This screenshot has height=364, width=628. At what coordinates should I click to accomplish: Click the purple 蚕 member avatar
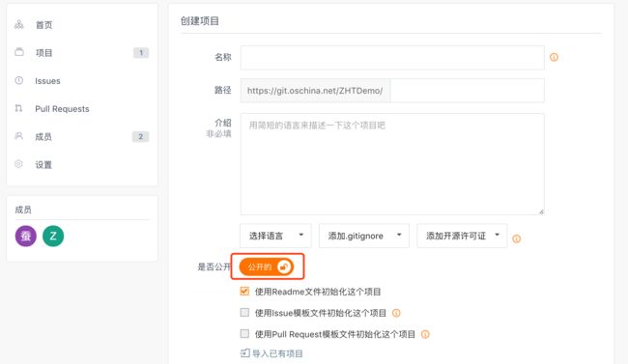pyautogui.click(x=26, y=236)
